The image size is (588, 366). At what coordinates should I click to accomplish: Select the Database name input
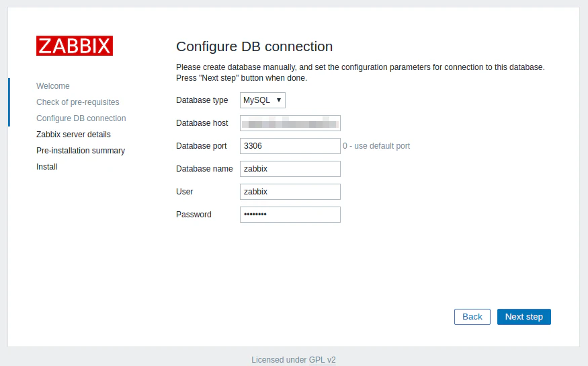coord(290,169)
